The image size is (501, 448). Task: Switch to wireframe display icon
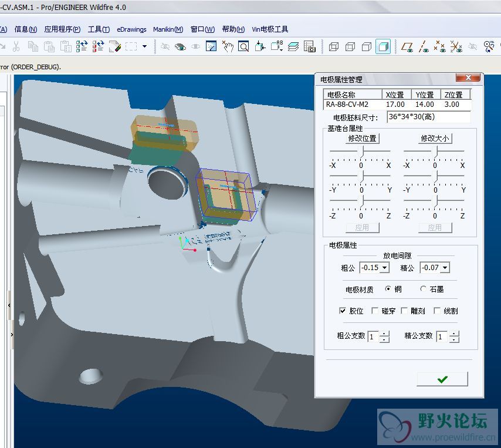pos(334,46)
